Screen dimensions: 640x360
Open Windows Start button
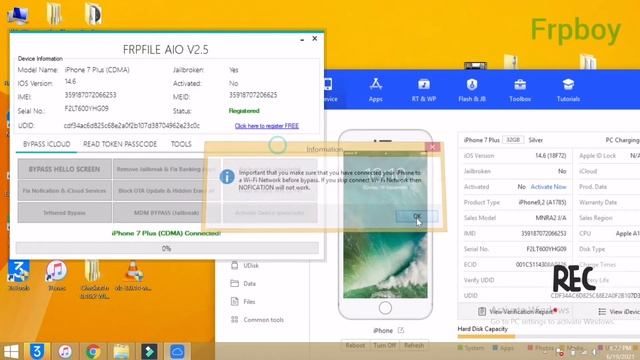click(11, 351)
